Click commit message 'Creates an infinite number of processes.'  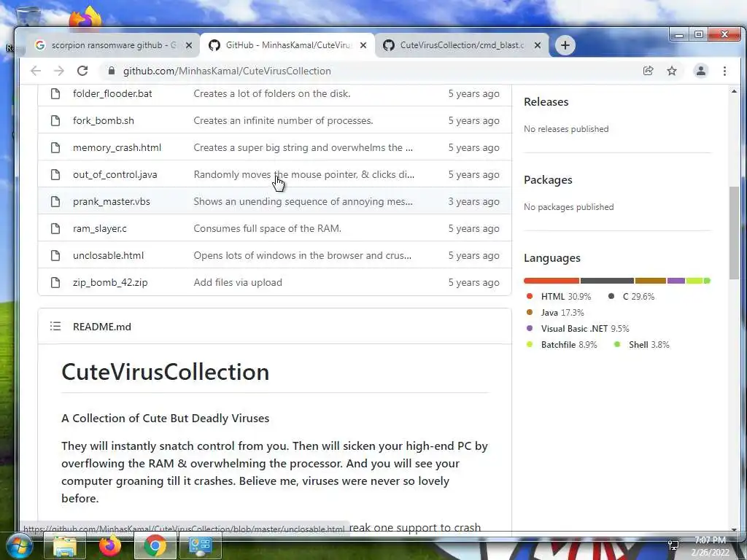pyautogui.click(x=283, y=120)
